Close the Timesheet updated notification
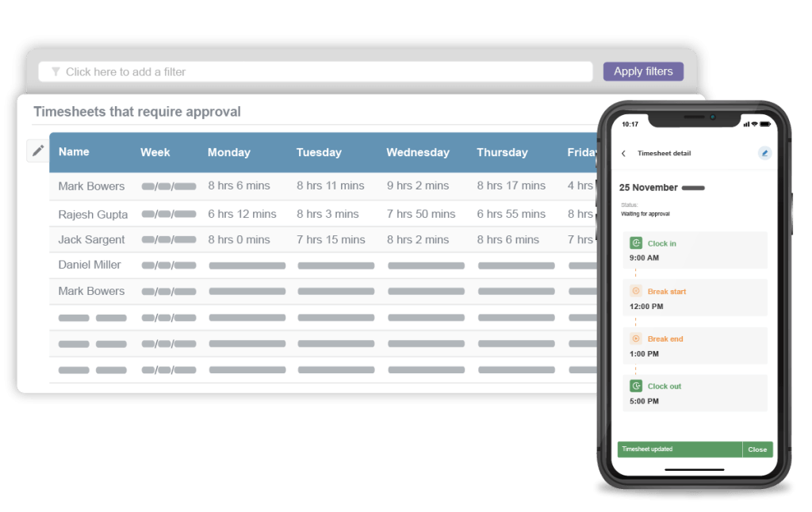This screenshot has height=512, width=812. [757, 449]
